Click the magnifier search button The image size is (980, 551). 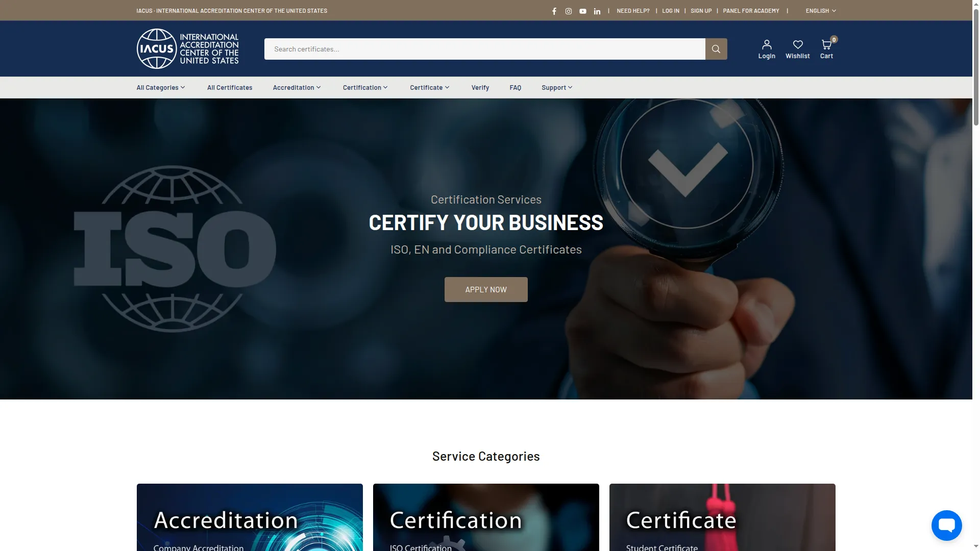716,49
